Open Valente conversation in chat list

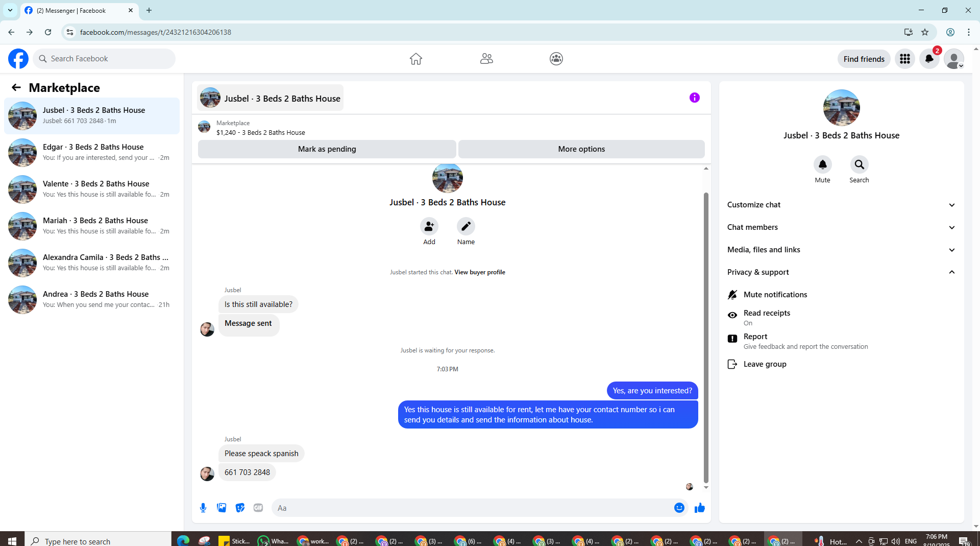[92, 189]
